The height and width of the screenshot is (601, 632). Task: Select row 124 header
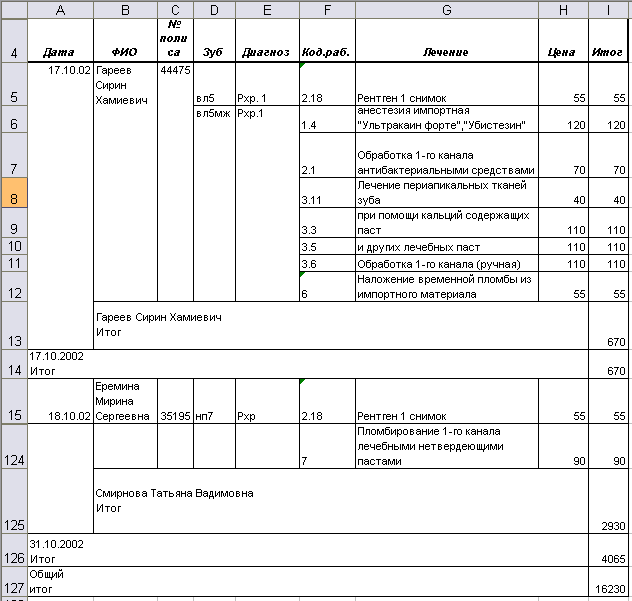point(14,446)
